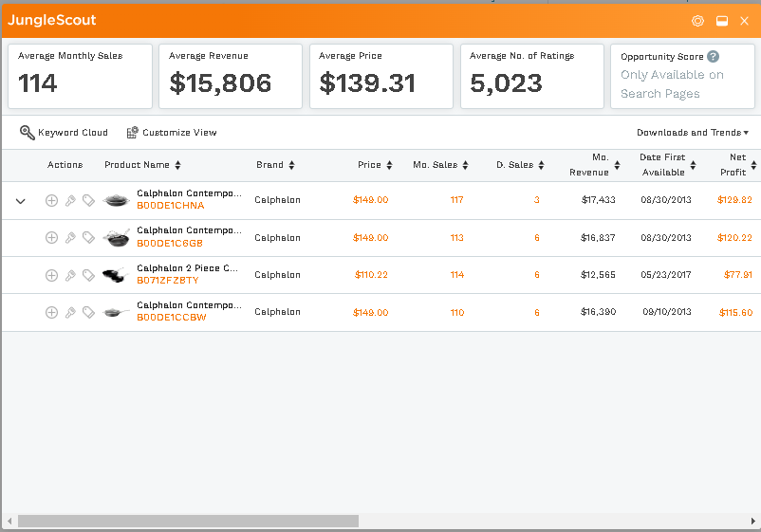This screenshot has width=761, height=532.
Task: Click the $16,837 revenue cell
Action: pyautogui.click(x=598, y=238)
